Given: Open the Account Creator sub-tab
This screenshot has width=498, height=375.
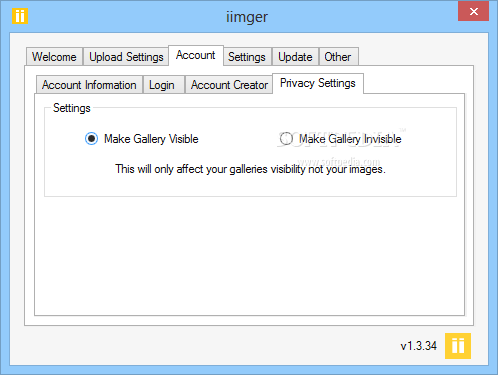Looking at the screenshot, I should (229, 85).
